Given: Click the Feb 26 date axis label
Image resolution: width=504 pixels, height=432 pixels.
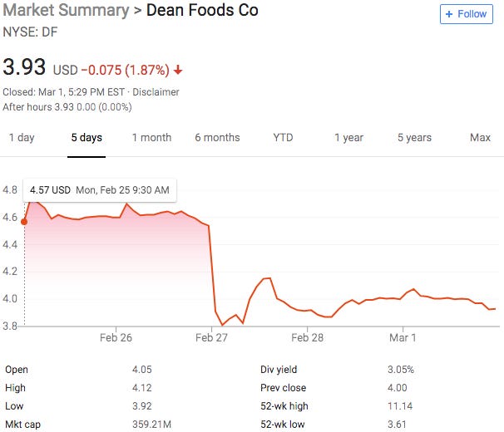Looking at the screenshot, I should click(116, 338).
